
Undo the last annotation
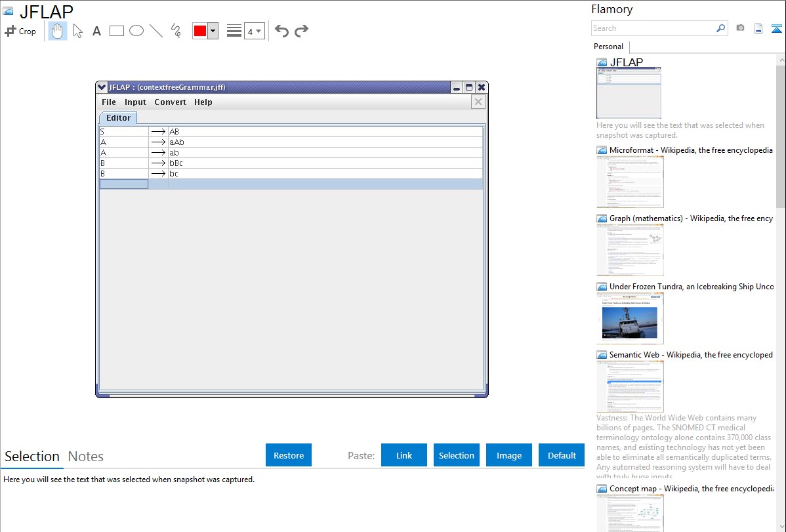pos(281,31)
